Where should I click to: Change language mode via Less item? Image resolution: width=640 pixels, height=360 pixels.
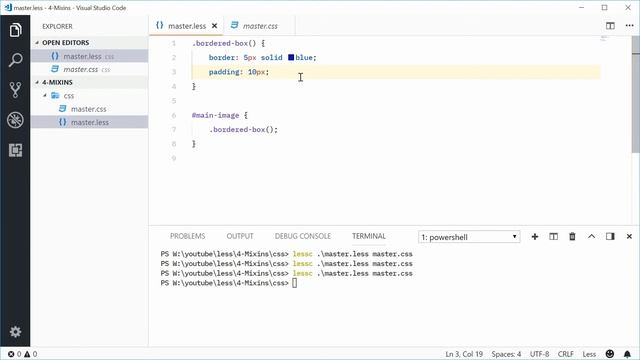click(x=589, y=354)
